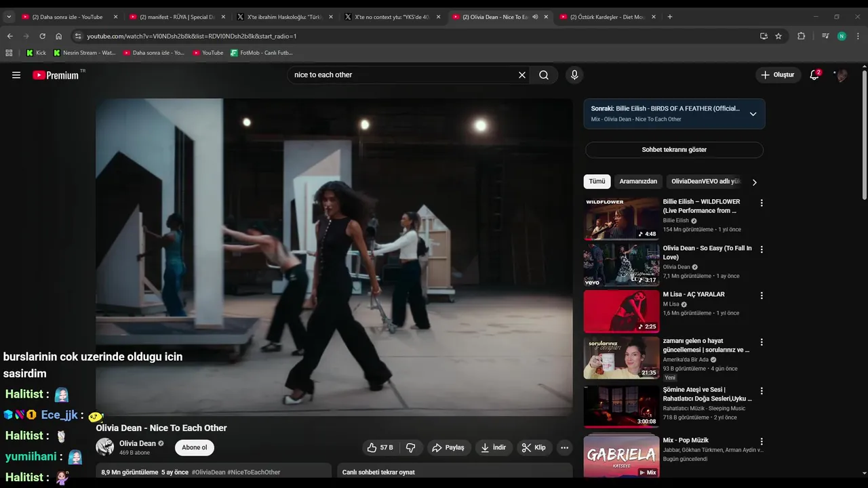Open the YouTube hamburger guide menu
868x488 pixels.
16,75
